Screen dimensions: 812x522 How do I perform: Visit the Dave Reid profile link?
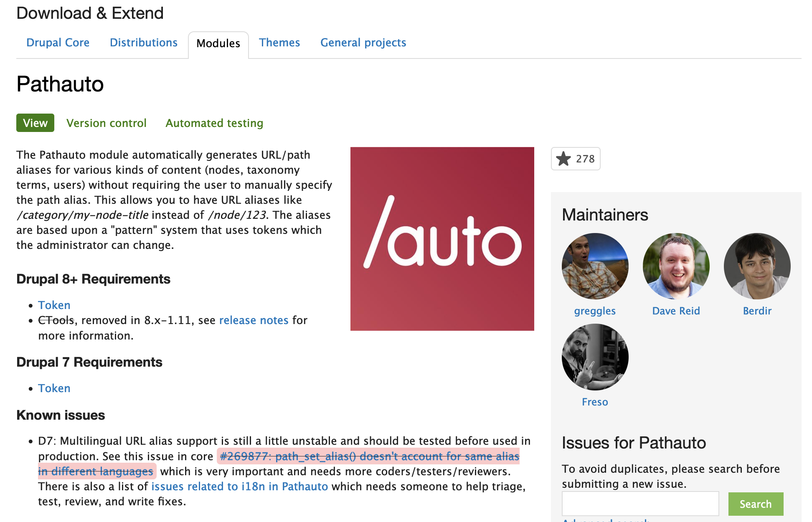(x=676, y=311)
